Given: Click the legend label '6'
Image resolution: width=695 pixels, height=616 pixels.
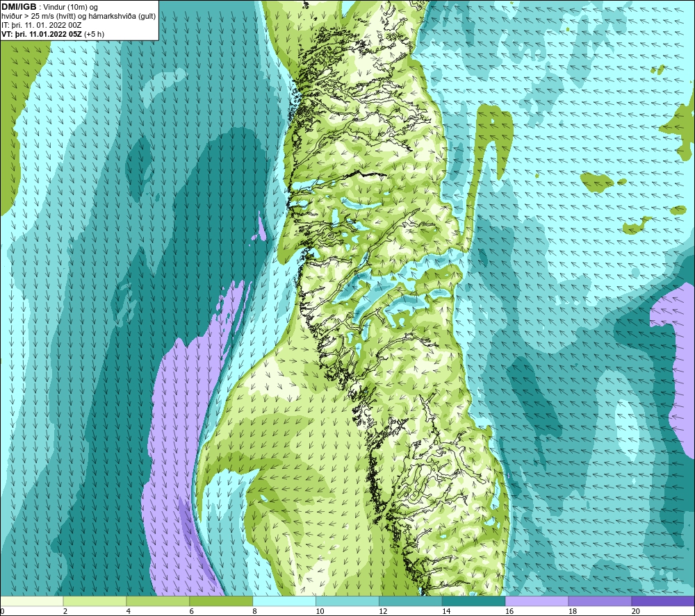Looking at the screenshot, I should 192,611.
